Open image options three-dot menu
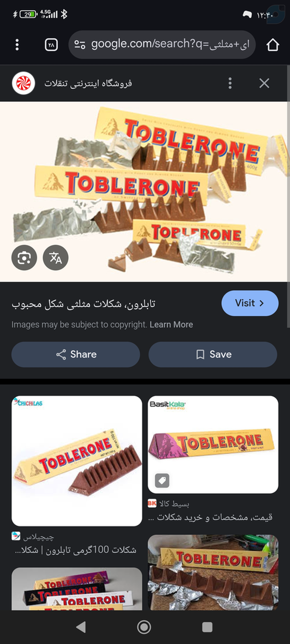 [230, 83]
